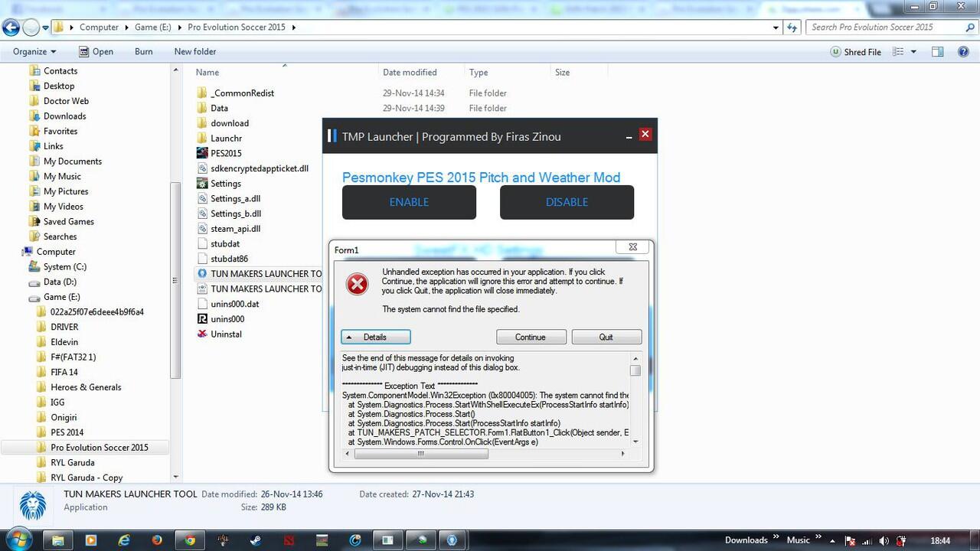Viewport: 980px width, 551px height.
Task: Click ENABLE for Pitch and Weather Mod
Action: (x=409, y=202)
